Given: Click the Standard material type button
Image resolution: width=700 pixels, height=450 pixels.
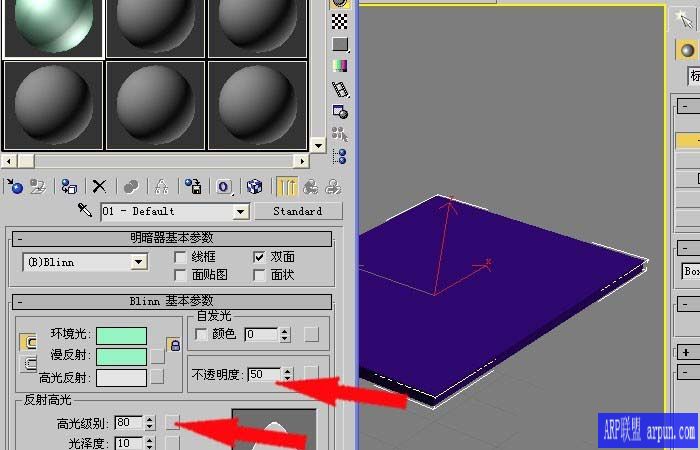Looking at the screenshot, I should tap(298, 211).
